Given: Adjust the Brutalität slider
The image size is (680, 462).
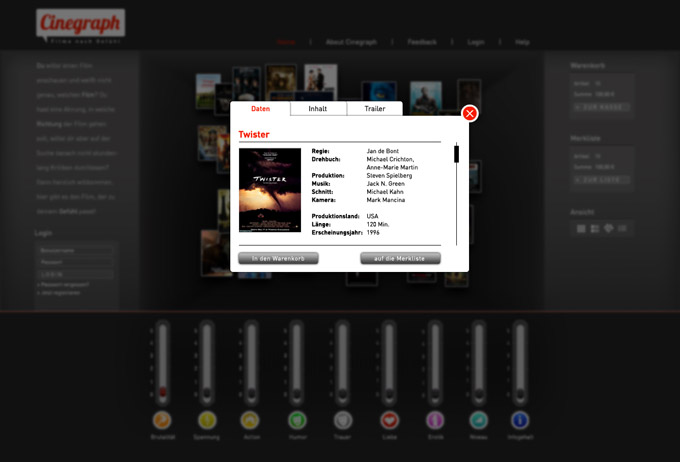Looking at the screenshot, I should [162, 389].
